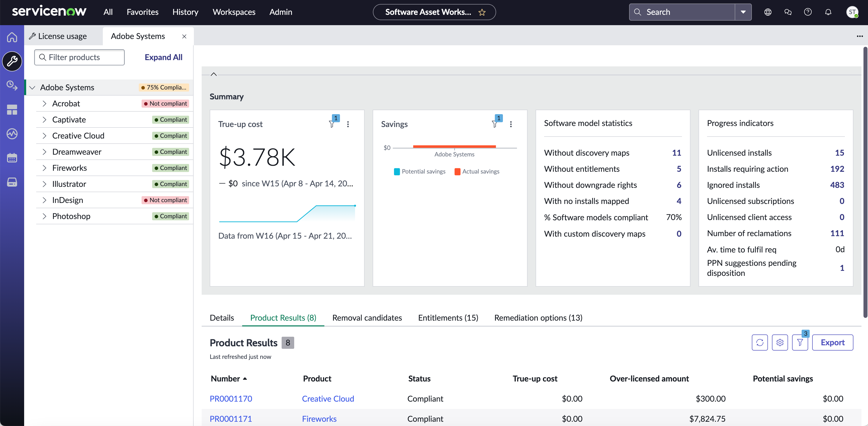Open Savings card options menu
Viewport: 868px width, 426px height.
511,124
